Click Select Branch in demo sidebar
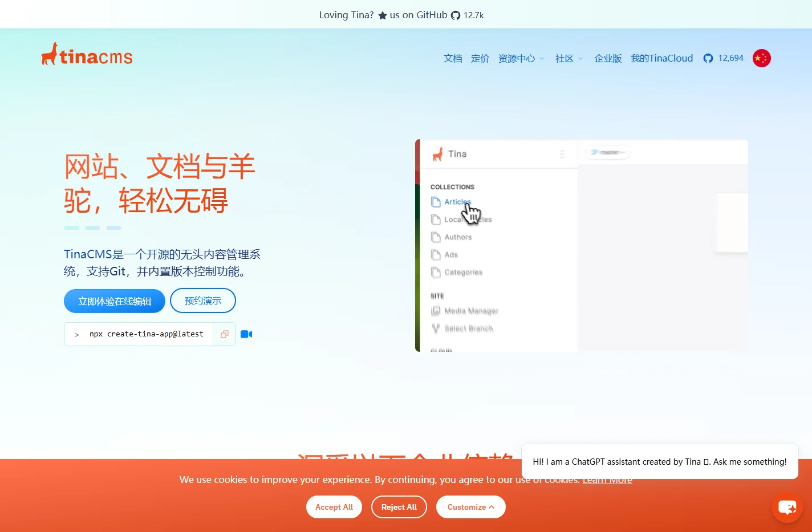 pyautogui.click(x=469, y=328)
